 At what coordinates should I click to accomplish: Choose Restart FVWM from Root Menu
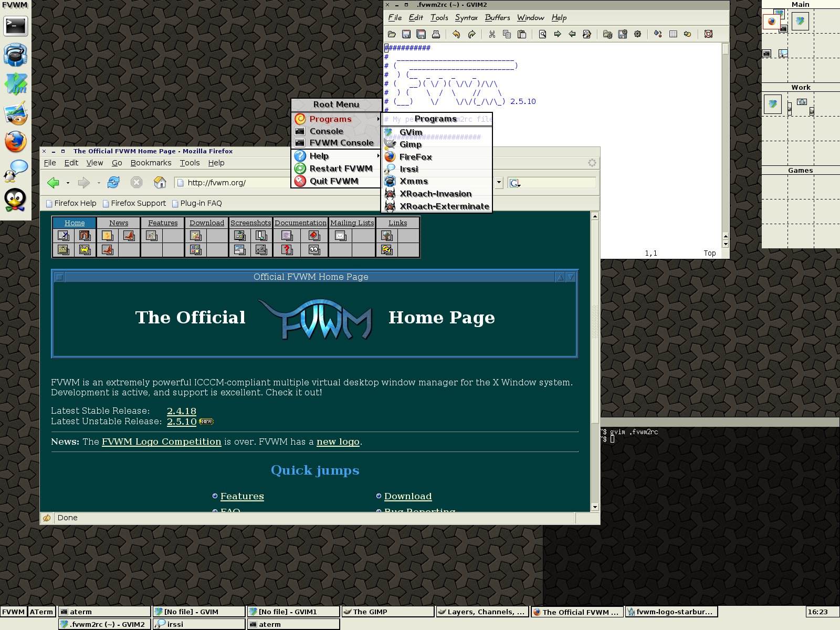[x=336, y=169]
